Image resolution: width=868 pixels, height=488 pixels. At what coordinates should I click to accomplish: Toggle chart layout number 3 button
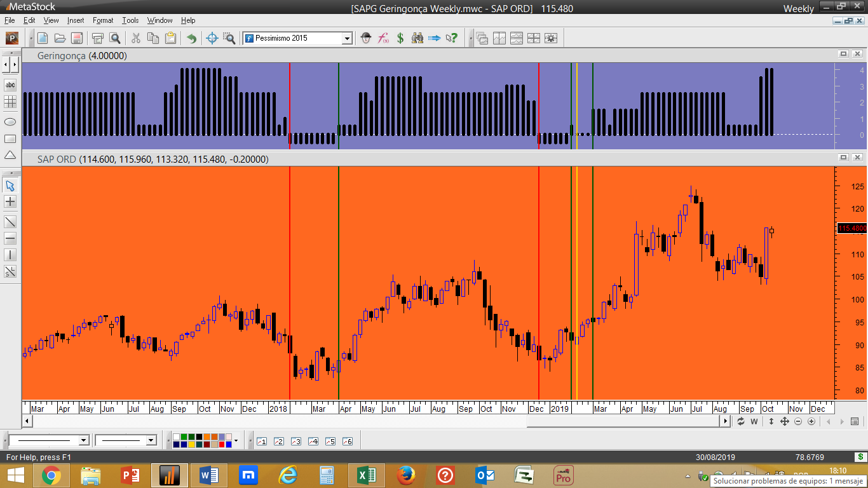[x=295, y=441]
